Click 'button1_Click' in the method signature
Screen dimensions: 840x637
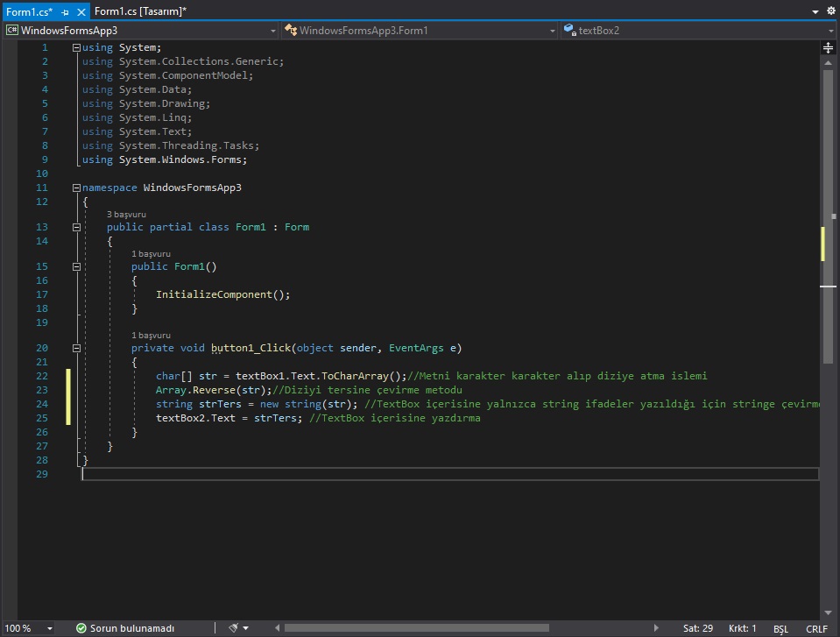coord(251,348)
